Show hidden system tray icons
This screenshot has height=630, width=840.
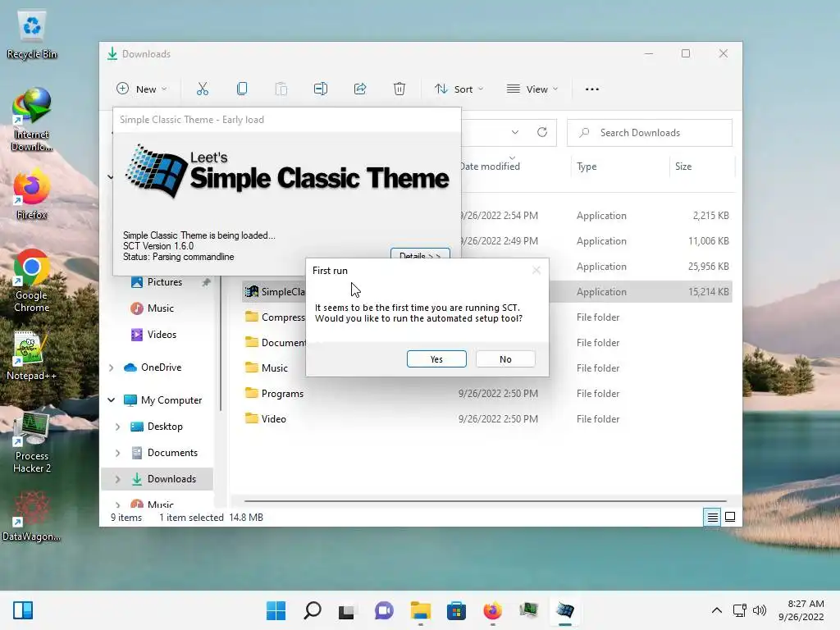click(716, 610)
